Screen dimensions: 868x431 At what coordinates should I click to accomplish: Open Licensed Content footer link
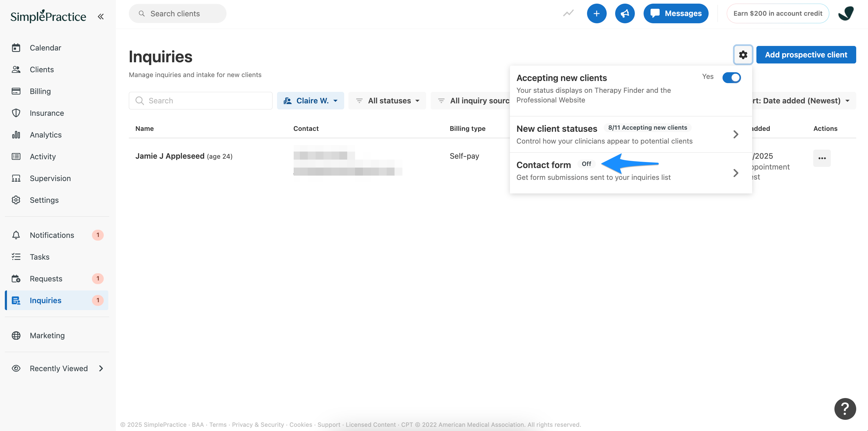point(371,425)
